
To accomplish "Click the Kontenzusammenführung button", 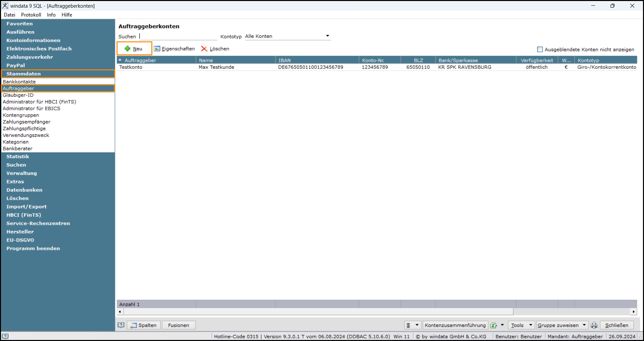I will tap(455, 325).
